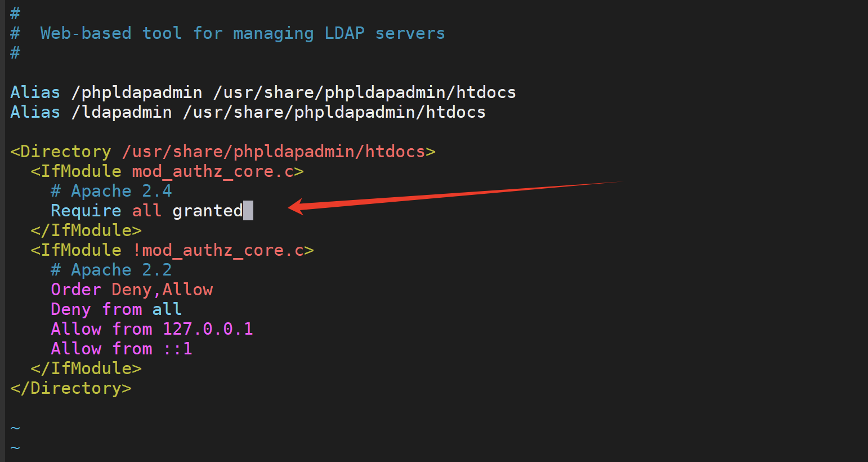Viewport: 868px width, 462px height.
Task: Click the "<IfModule mod_authz_core.c>" line
Action: [167, 171]
